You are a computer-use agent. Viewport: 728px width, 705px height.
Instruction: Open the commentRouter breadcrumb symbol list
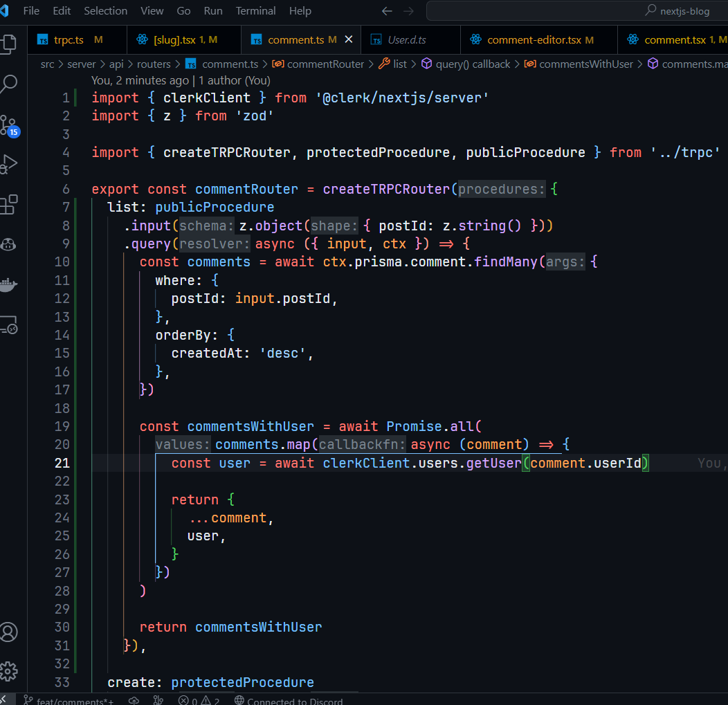[325, 64]
